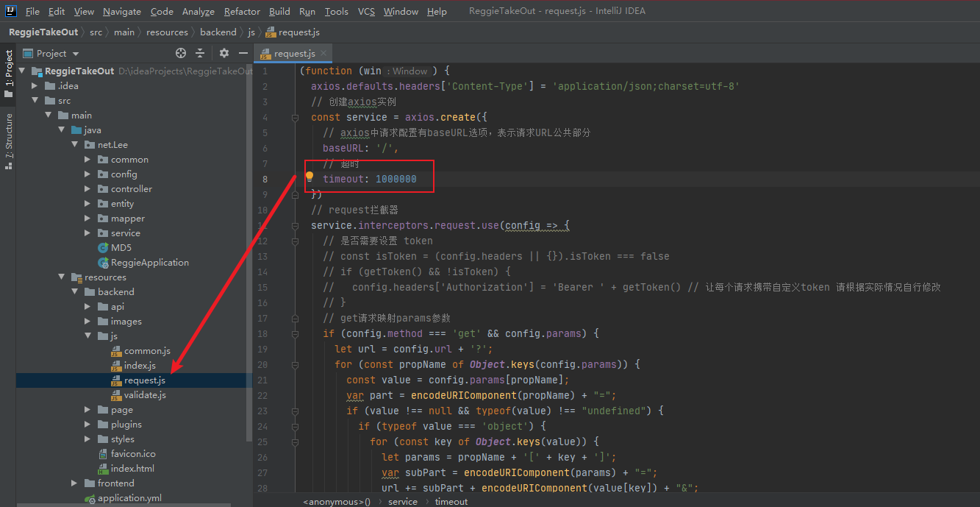This screenshot has width=980, height=507.
Task: Select the service package
Action: click(x=125, y=233)
